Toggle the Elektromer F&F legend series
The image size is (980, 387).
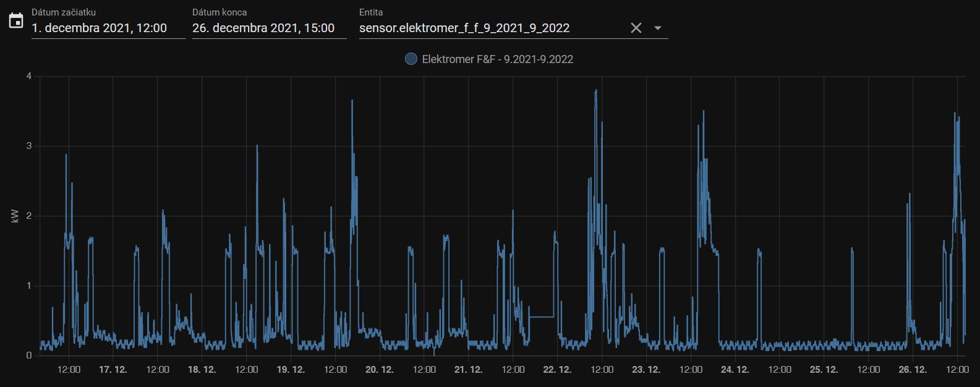click(489, 59)
